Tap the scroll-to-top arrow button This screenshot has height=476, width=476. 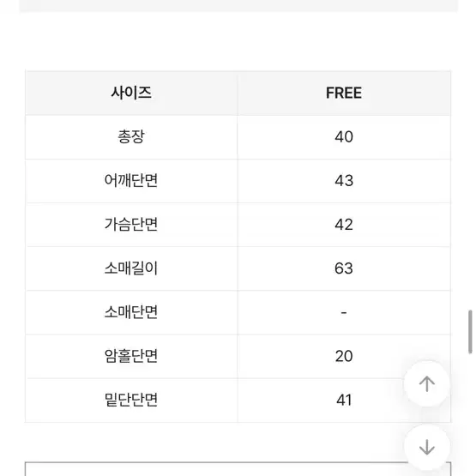426,383
